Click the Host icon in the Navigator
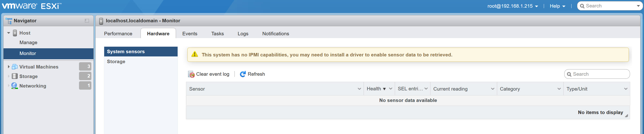 15,33
